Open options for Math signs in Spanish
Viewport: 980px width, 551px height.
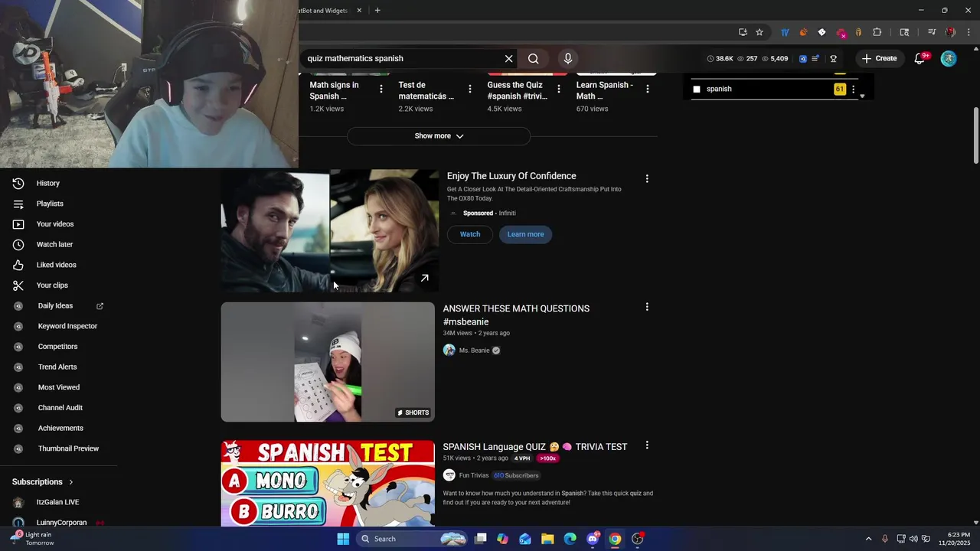(381, 89)
